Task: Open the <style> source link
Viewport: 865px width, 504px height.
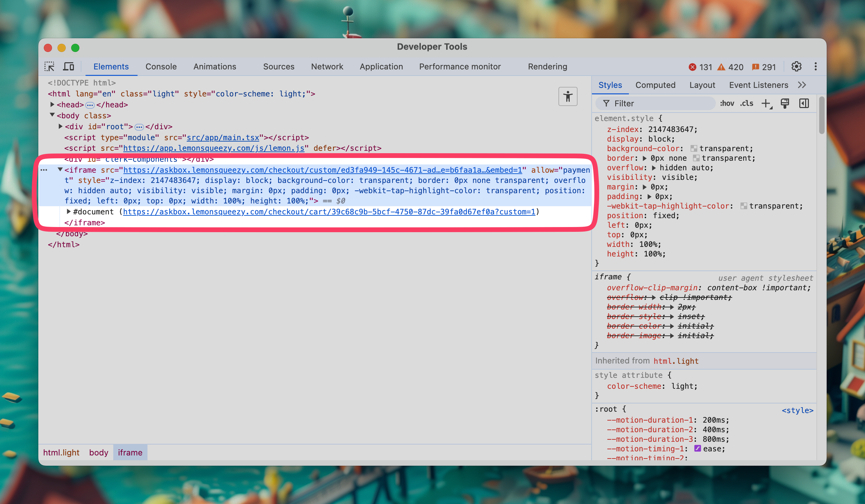Action: click(797, 411)
